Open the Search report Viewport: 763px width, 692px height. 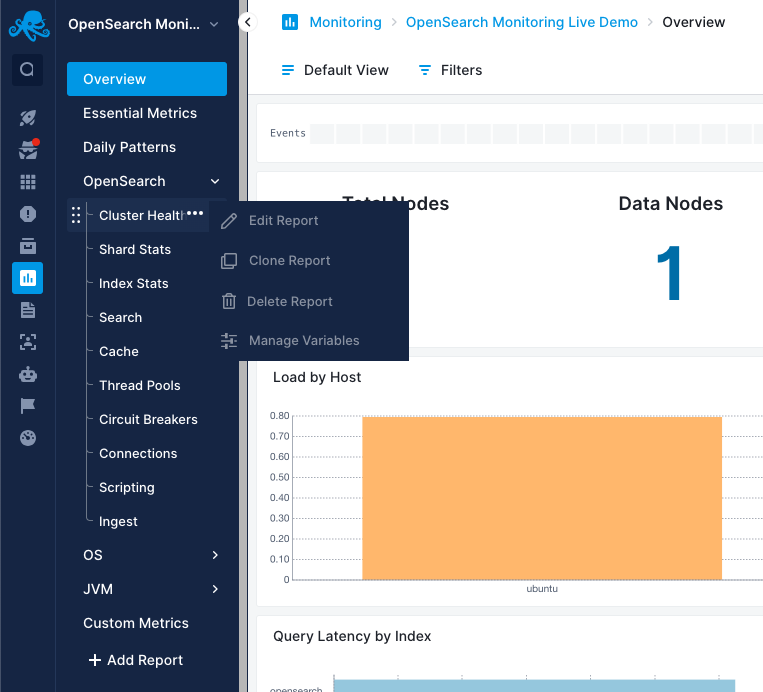pyautogui.click(x=120, y=317)
